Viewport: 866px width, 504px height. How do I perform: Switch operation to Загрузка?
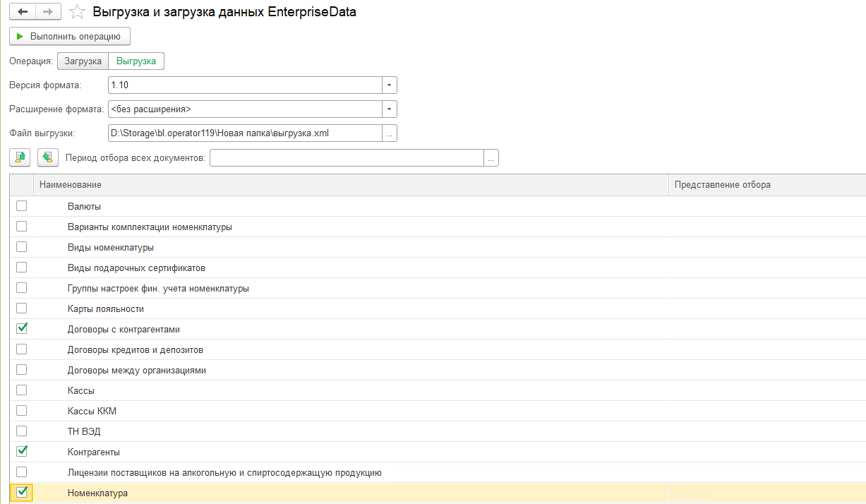click(x=83, y=61)
